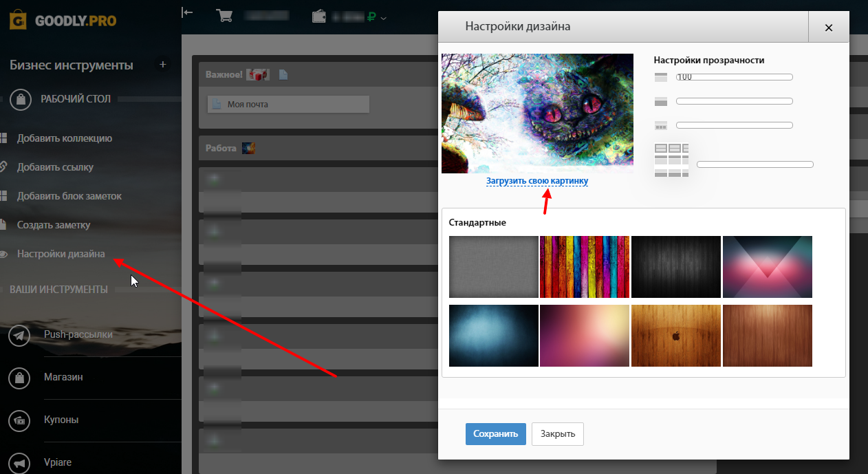The height and width of the screenshot is (474, 868).
Task: Adjust the slider beside the three-dot row icon
Action: [735, 125]
